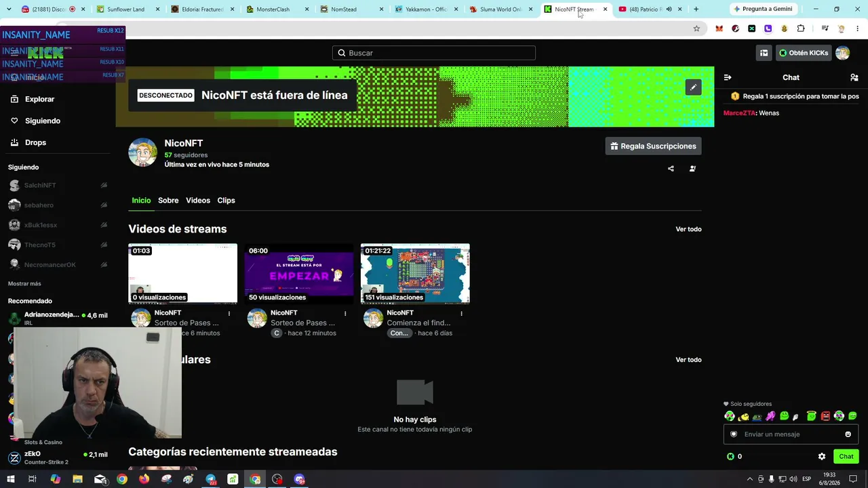This screenshot has height=488, width=868.
Task: Open the Sobre channel tab
Action: click(x=168, y=201)
